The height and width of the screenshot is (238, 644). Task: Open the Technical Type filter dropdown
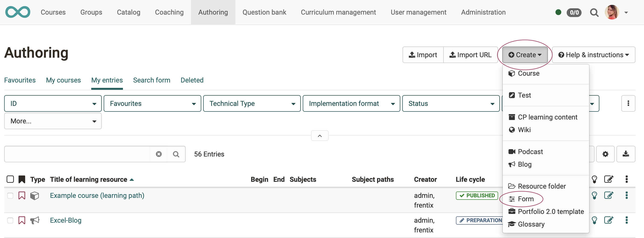click(x=252, y=103)
